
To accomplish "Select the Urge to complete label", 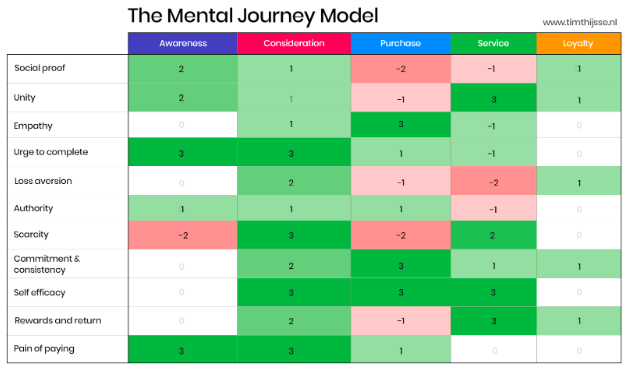I will point(51,152).
